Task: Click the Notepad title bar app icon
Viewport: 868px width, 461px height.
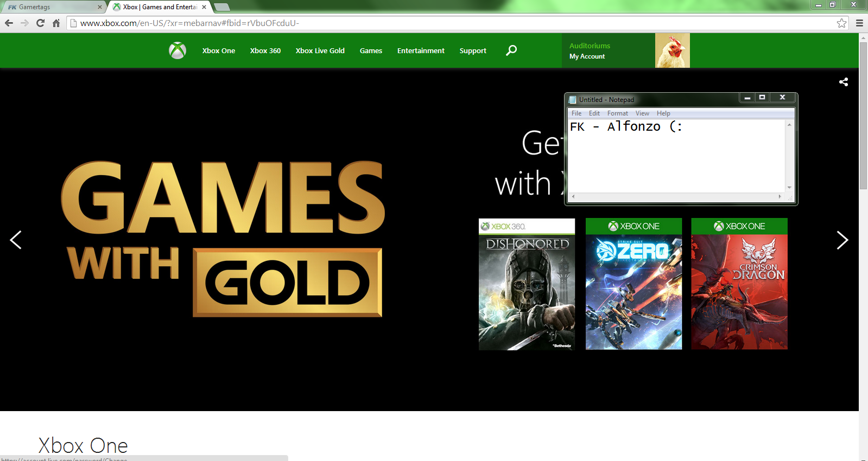Action: tap(572, 99)
